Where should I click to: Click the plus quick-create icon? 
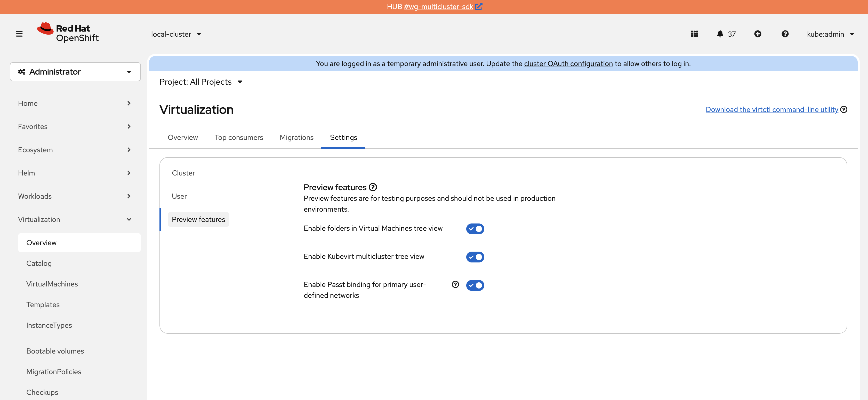pos(758,34)
